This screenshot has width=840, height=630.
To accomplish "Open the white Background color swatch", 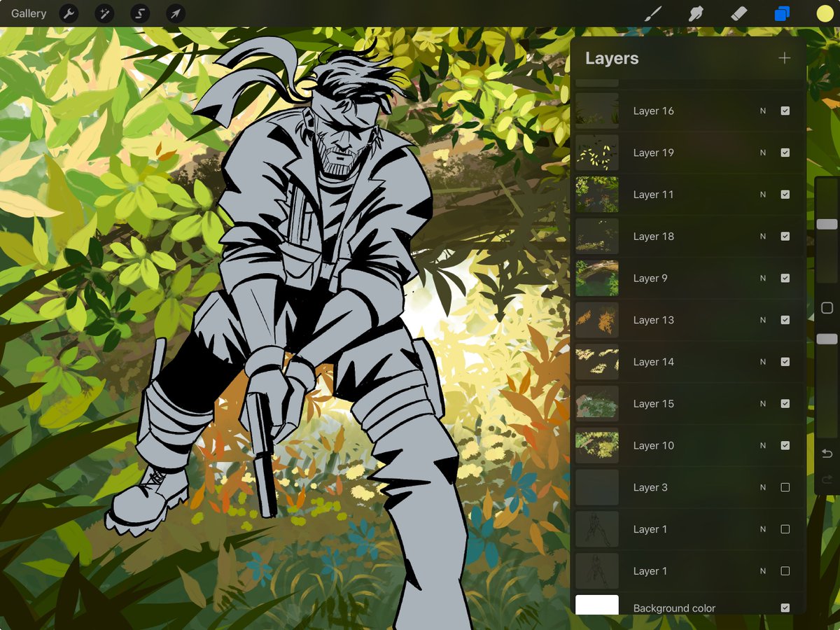I will coord(597,605).
